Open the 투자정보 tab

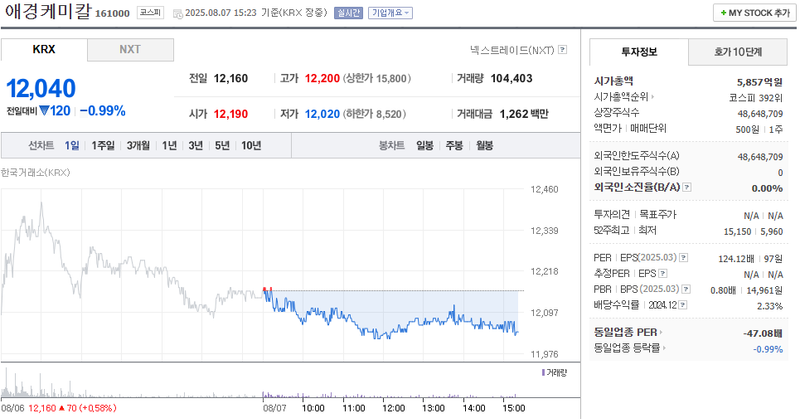point(639,52)
